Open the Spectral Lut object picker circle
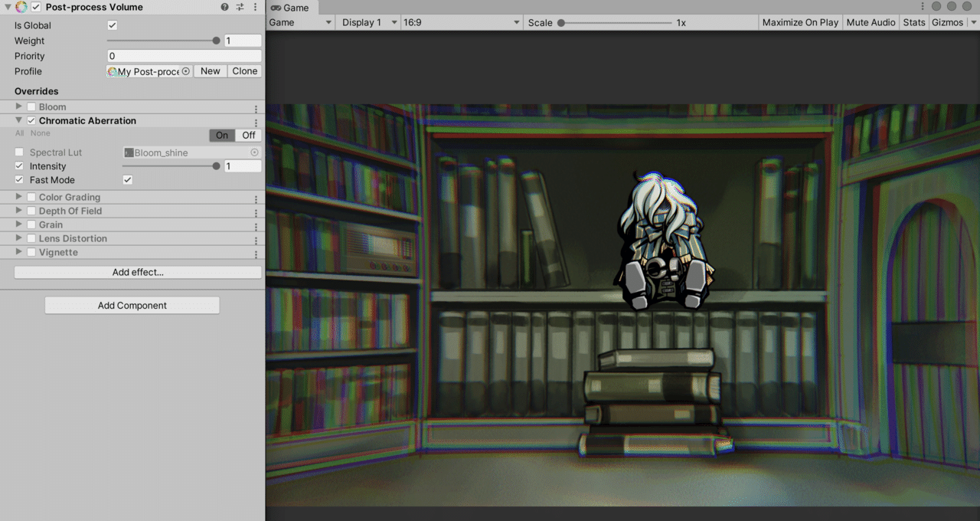This screenshot has width=980, height=521. (255, 152)
